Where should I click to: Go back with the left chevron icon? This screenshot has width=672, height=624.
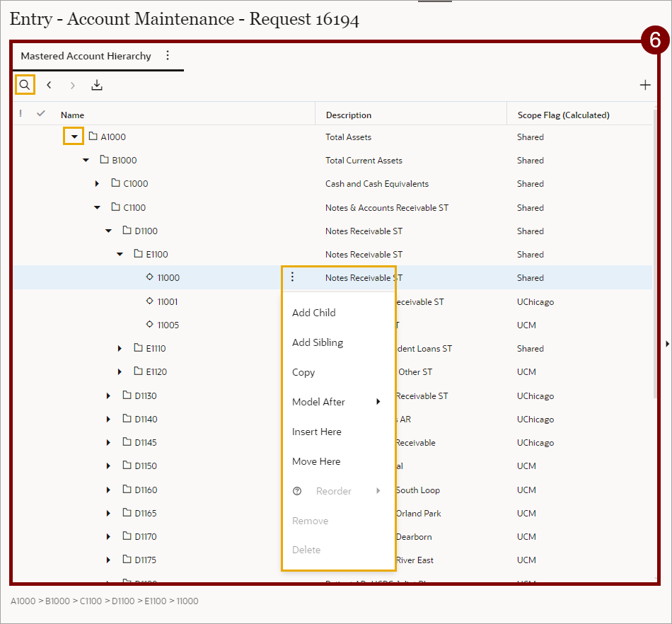pos(49,85)
